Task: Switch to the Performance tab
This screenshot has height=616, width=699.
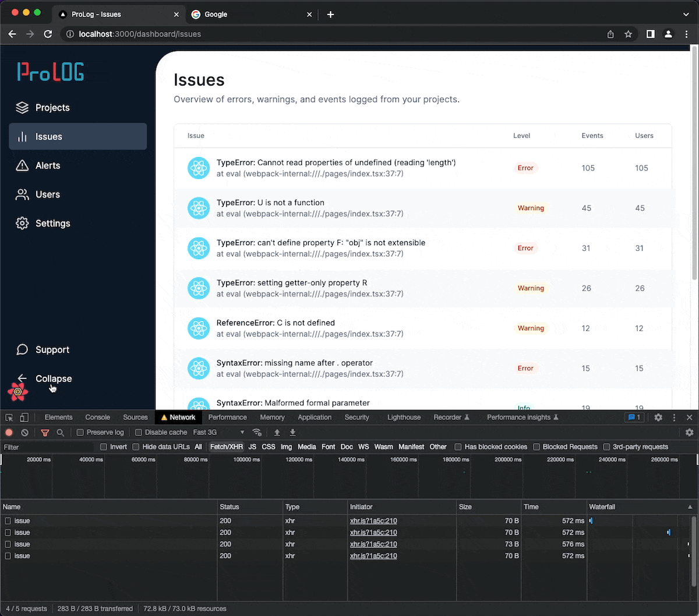Action: click(227, 417)
